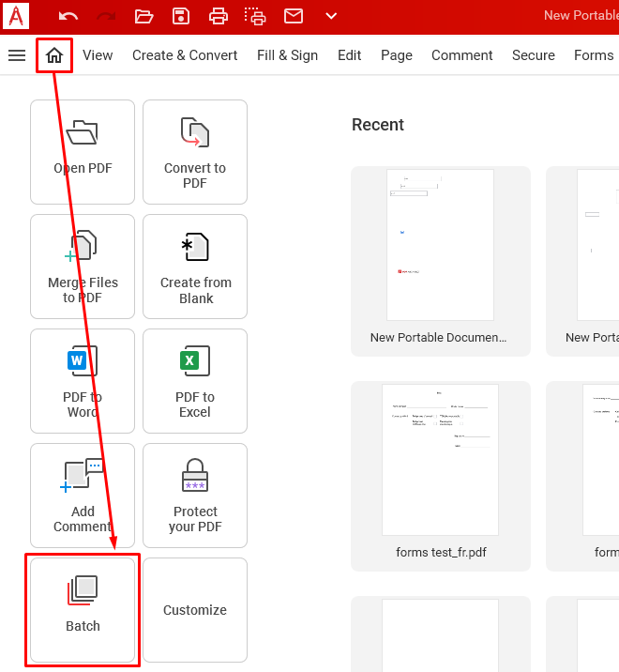Open the Batch tile
619x672 pixels.
pyautogui.click(x=83, y=610)
